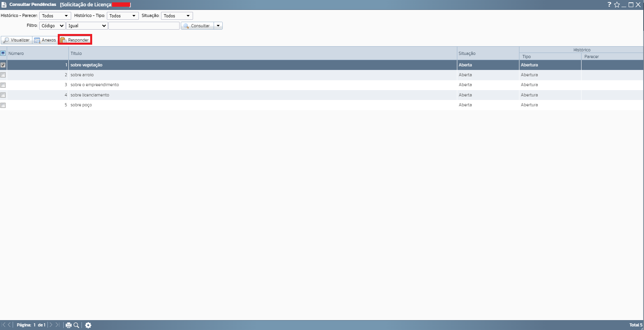Check the 'sobre licenciamento' row checkbox
The width and height of the screenshot is (644, 330).
coord(3,95)
